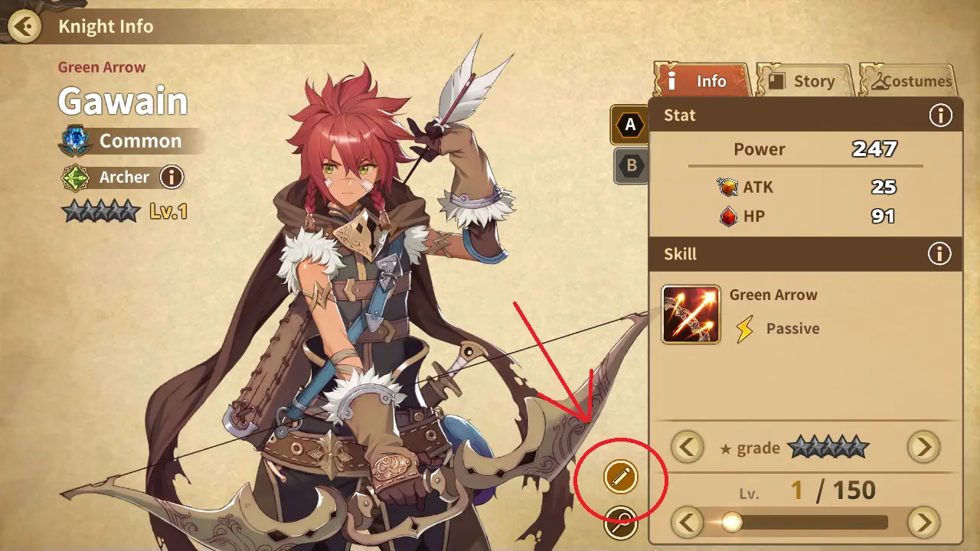Click the magnifier icon below the pencil
This screenshot has height=551, width=980.
[x=620, y=523]
